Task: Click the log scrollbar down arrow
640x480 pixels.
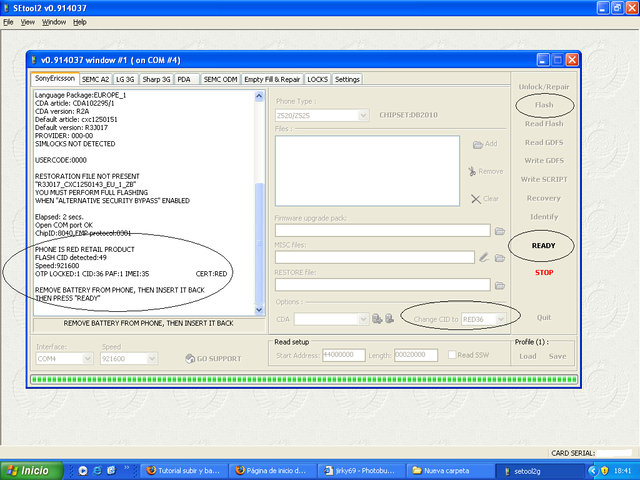Action: [259, 310]
